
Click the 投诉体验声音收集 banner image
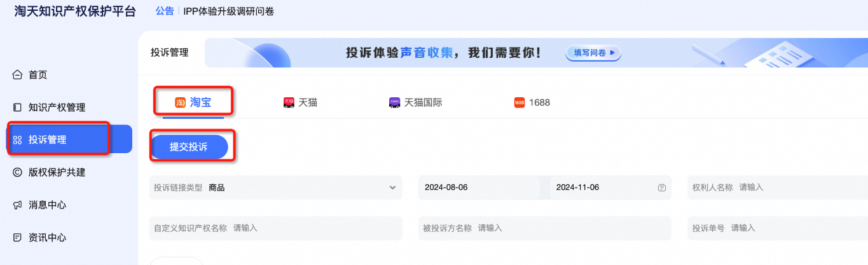536,53
